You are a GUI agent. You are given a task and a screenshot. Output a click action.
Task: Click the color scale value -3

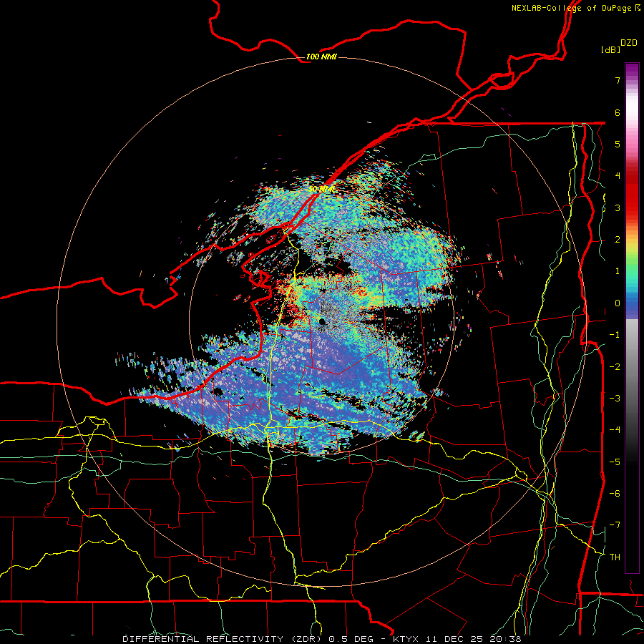(x=615, y=398)
